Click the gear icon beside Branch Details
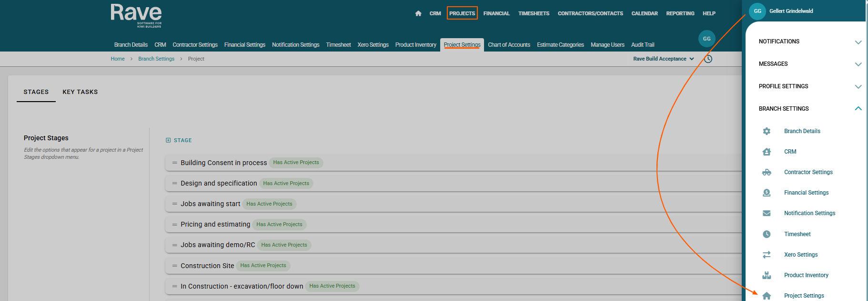The width and height of the screenshot is (868, 301). 767,131
